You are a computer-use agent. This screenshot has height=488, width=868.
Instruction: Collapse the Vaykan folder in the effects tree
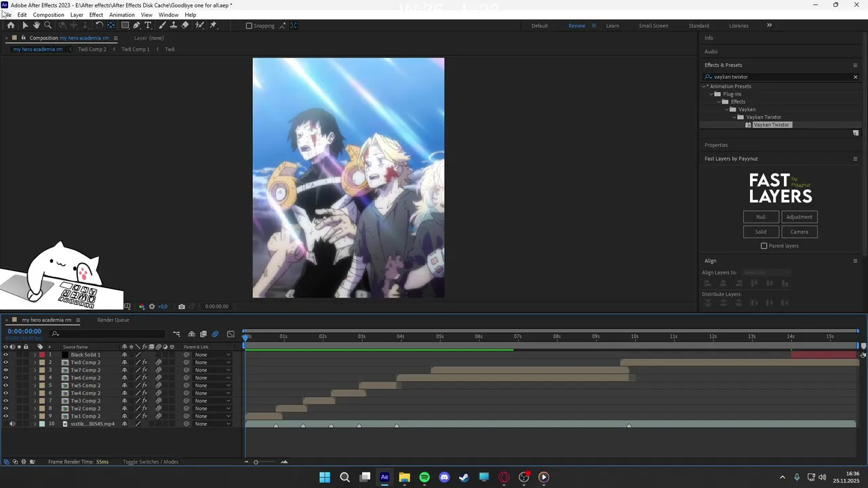point(726,109)
